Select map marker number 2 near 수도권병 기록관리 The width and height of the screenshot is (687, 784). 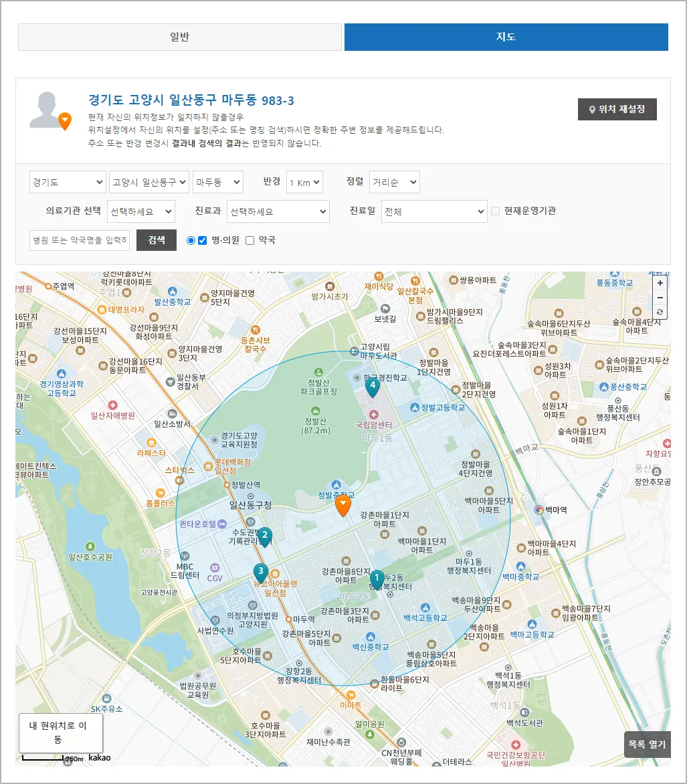(x=264, y=535)
